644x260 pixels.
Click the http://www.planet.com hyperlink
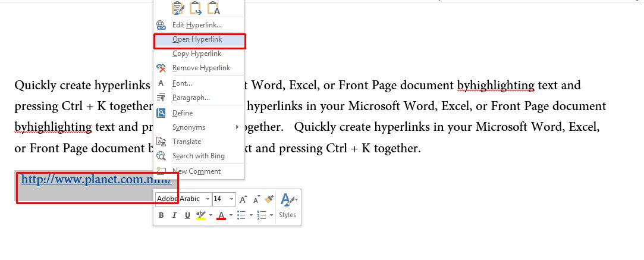coord(96,180)
